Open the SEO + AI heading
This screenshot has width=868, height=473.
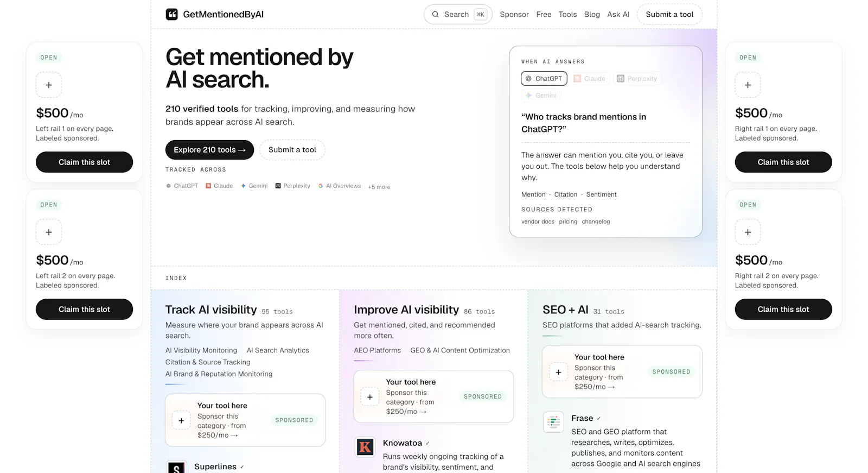565,310
